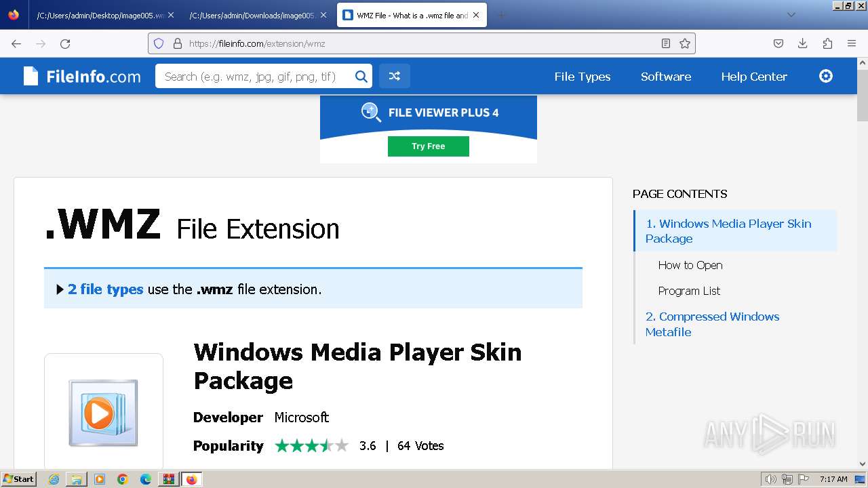Open Chrome from the taskbar

tap(123, 479)
